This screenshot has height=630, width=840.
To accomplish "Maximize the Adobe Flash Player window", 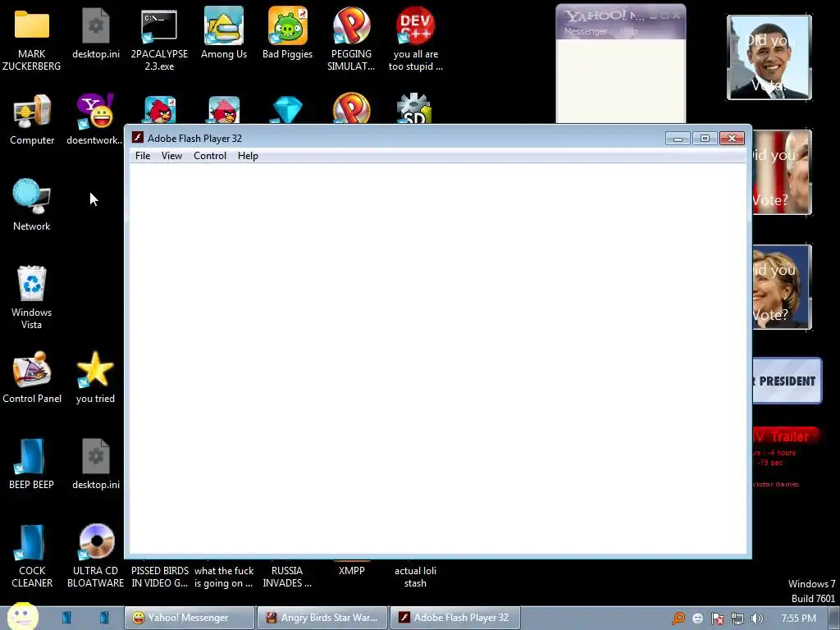I will (x=705, y=138).
